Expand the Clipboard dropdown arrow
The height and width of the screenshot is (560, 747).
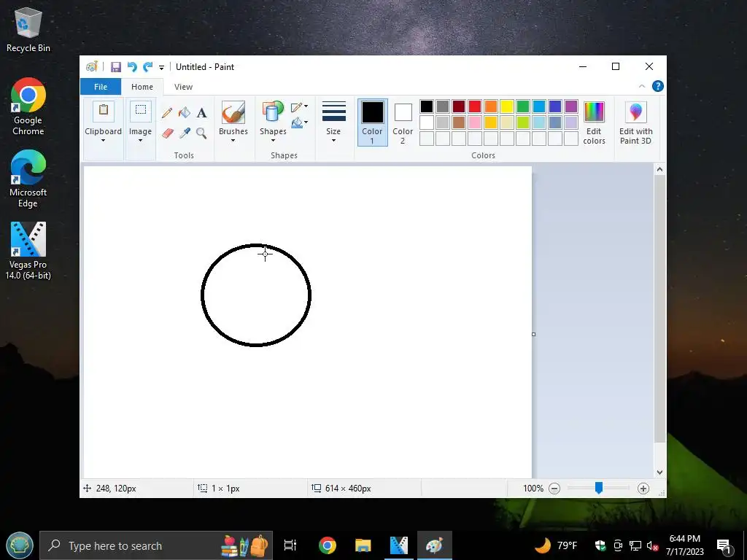103,141
